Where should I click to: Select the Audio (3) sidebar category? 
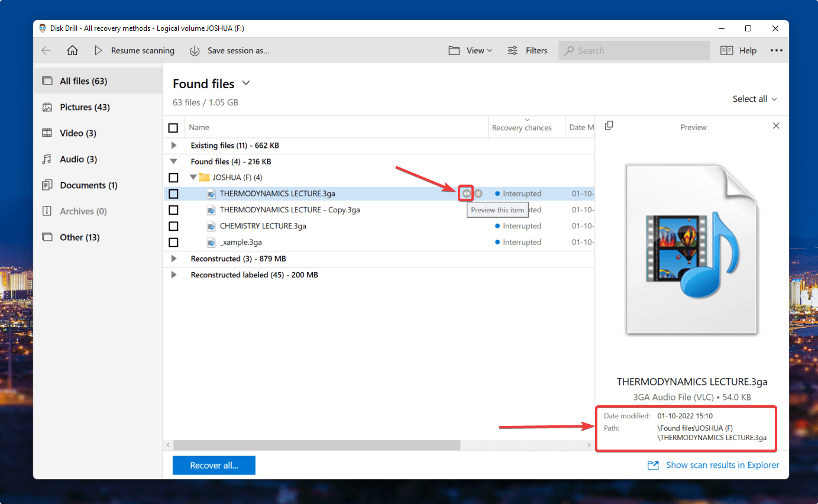78,159
